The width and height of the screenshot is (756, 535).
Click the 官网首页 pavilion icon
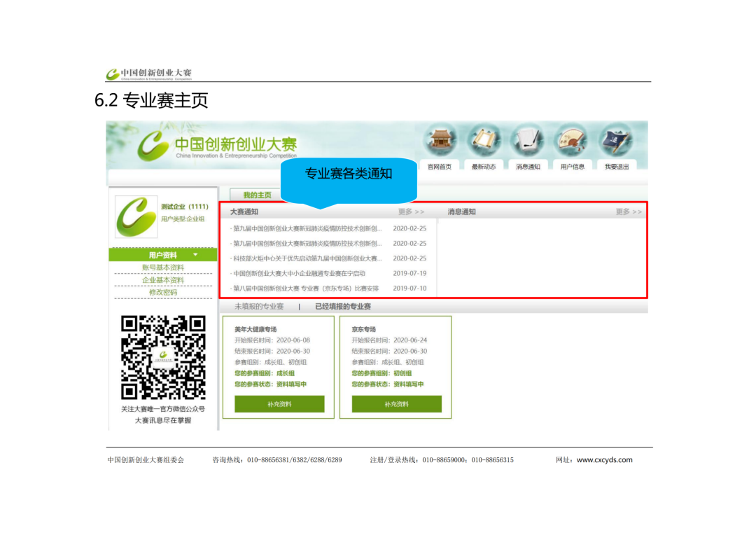[x=440, y=141]
